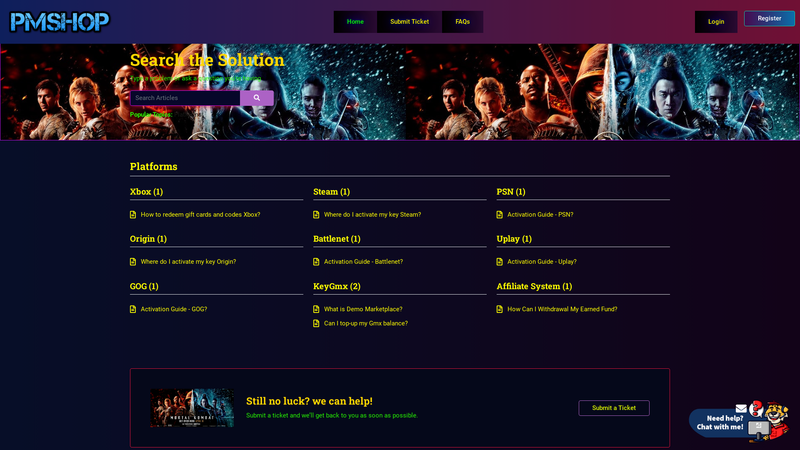Open article How Can I Withdrawal My Earned Fund
Viewport: 800px width, 450px height.
[562, 309]
